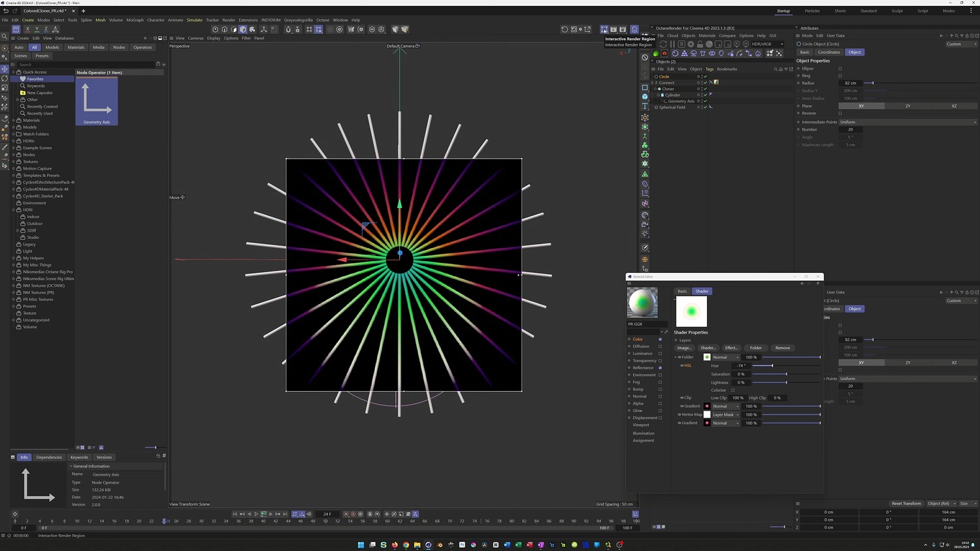This screenshot has height=551, width=980.
Task: Adjust the Hue slider
Action: (786, 366)
